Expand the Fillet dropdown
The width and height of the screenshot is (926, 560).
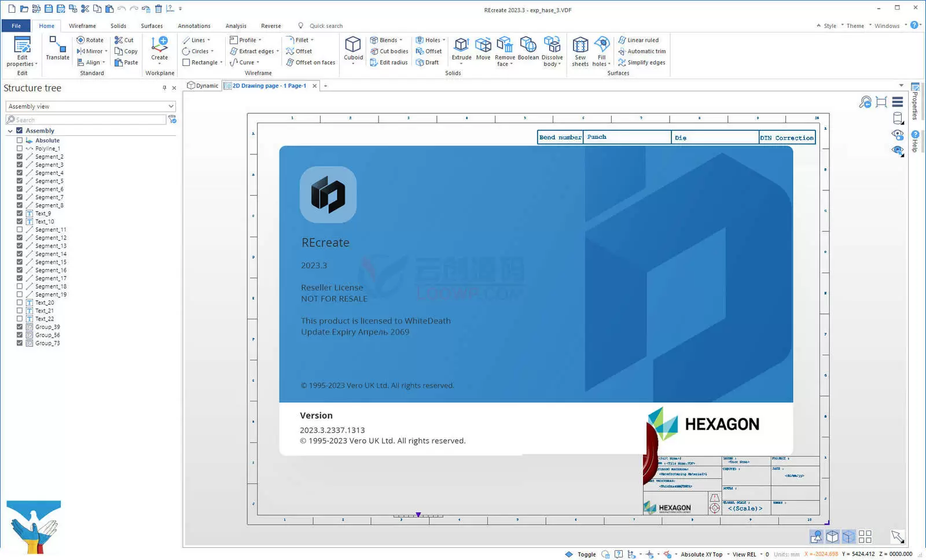(312, 40)
